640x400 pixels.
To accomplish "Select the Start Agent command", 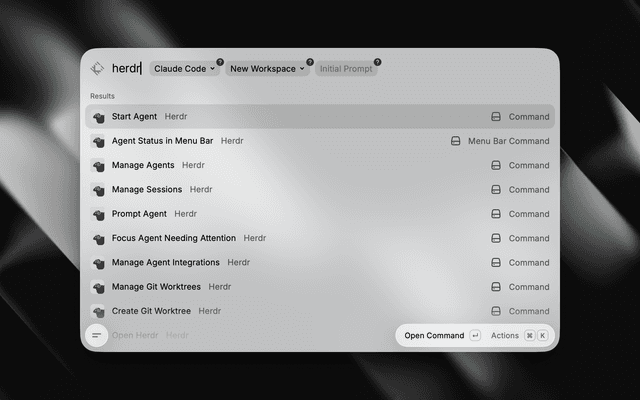I will pos(320,117).
